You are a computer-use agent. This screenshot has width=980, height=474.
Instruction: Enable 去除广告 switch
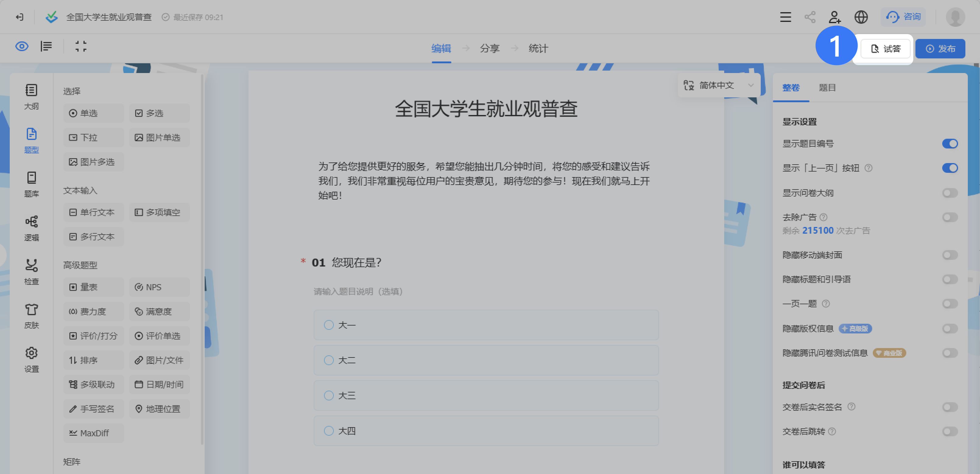coord(950,217)
